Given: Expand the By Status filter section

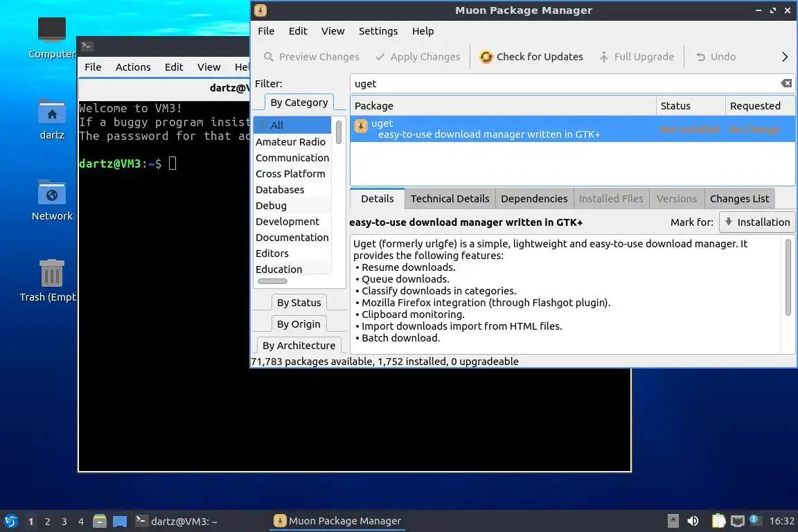Looking at the screenshot, I should (299, 303).
